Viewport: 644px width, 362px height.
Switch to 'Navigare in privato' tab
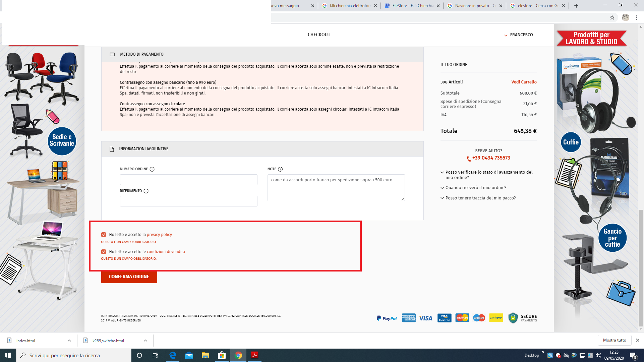[x=475, y=6]
